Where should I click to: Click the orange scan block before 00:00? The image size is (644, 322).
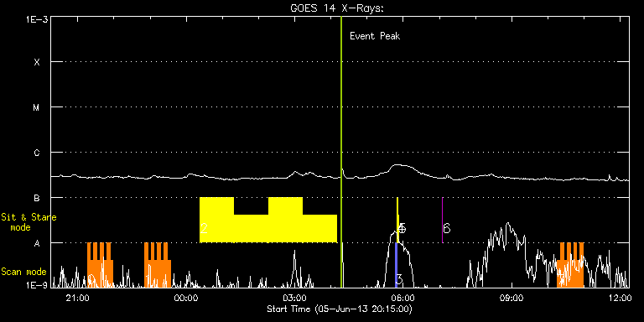point(158,265)
